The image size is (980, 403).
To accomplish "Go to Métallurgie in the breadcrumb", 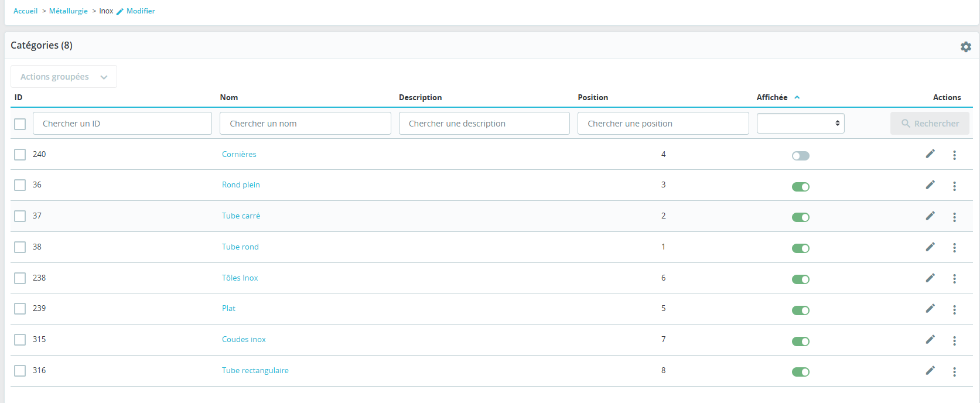I will coord(68,11).
